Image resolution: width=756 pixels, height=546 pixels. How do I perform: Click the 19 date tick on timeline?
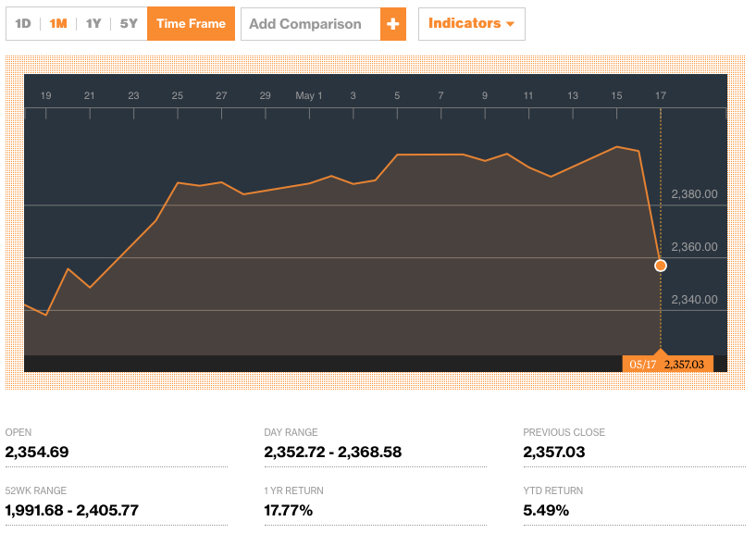point(45,95)
